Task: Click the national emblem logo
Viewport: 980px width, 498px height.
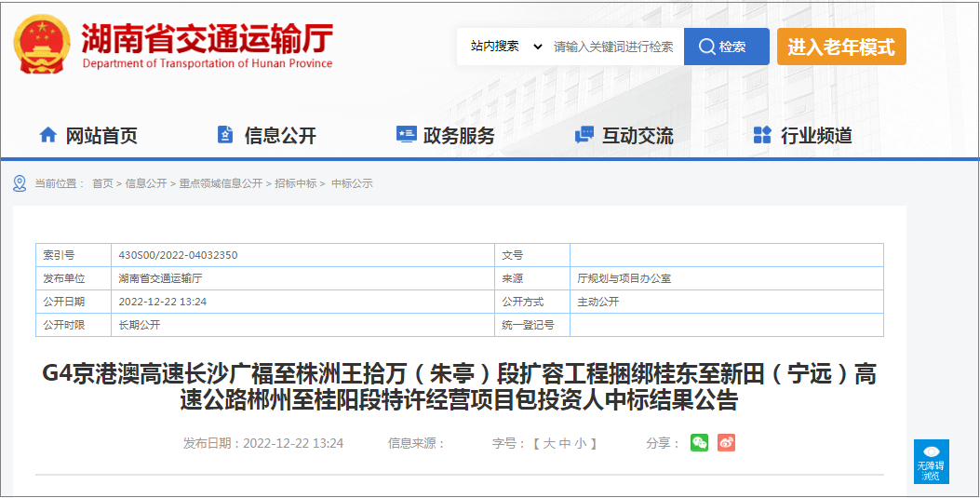Action: 43,45
